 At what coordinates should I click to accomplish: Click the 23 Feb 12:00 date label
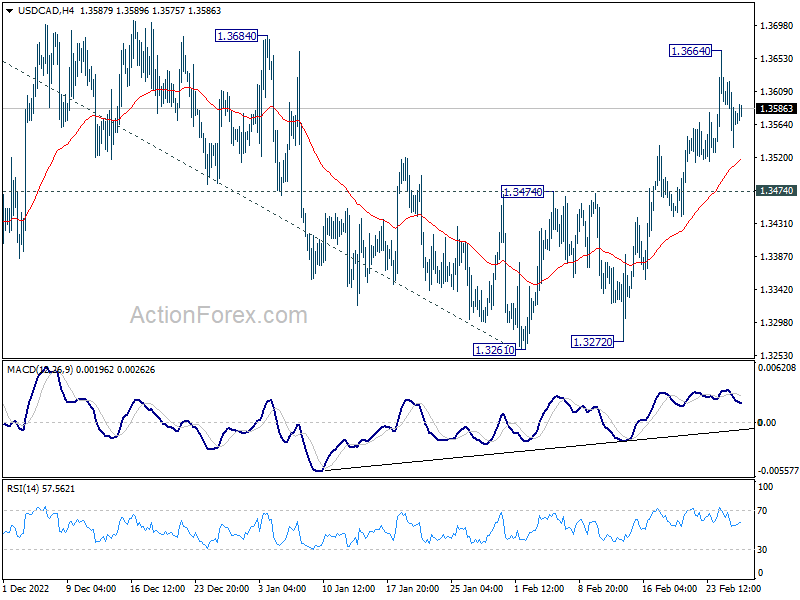tap(733, 588)
